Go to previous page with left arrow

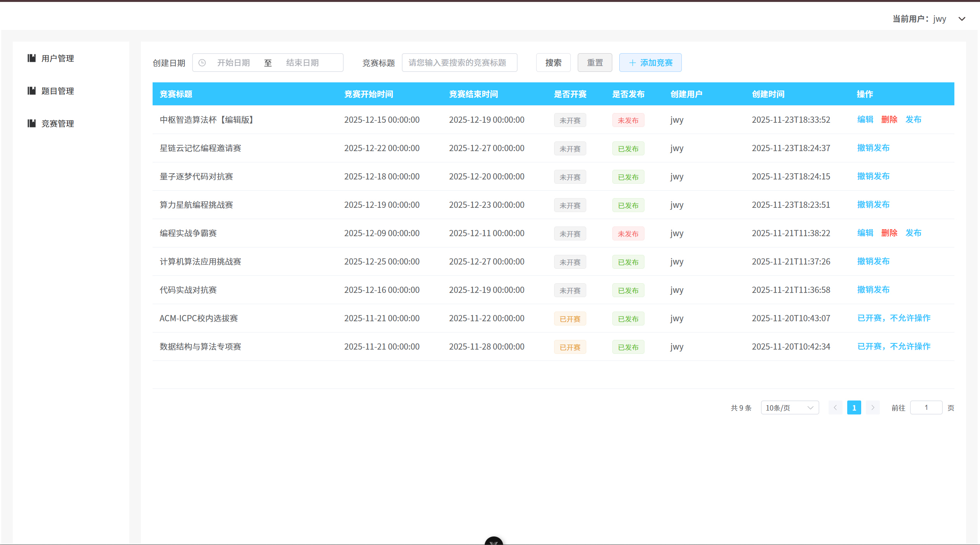coord(835,407)
